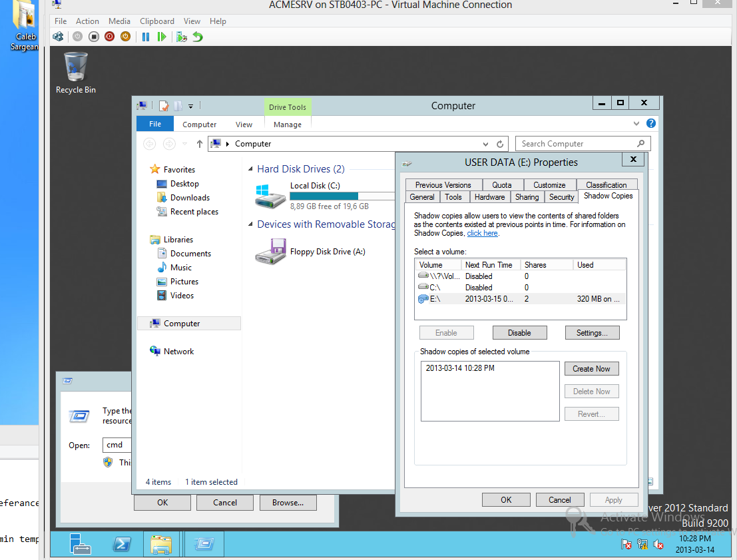The width and height of the screenshot is (737, 560).
Task: Click the Disable shadow copies button
Action: (x=519, y=332)
